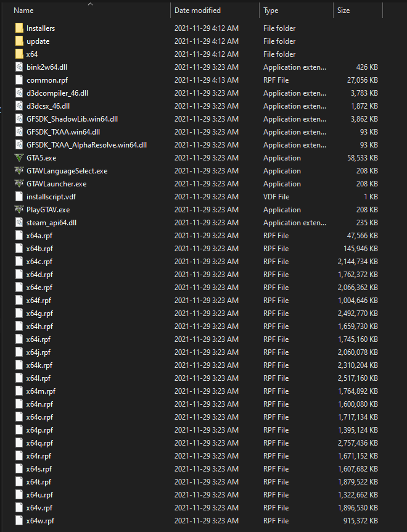Click the GFSDK_ShadowLib.win64.dll icon
Viewport: 407px width, 532px height.
19,118
